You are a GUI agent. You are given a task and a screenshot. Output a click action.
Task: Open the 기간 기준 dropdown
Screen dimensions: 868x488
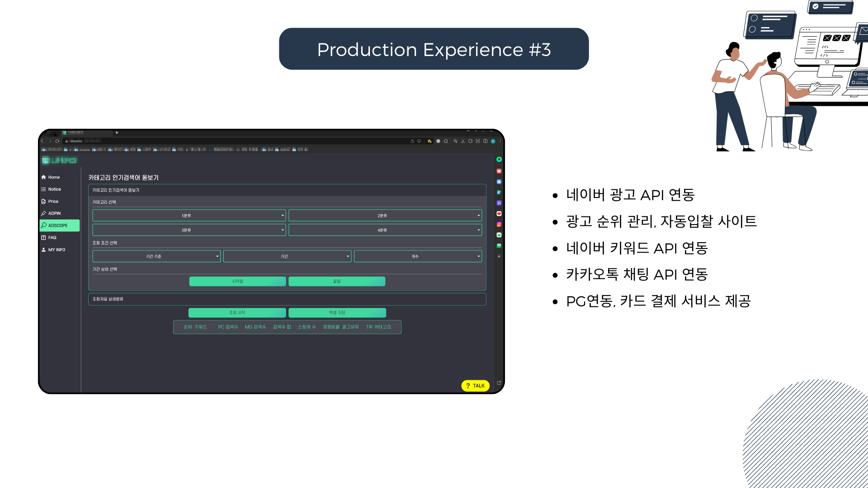pyautogui.click(x=156, y=256)
